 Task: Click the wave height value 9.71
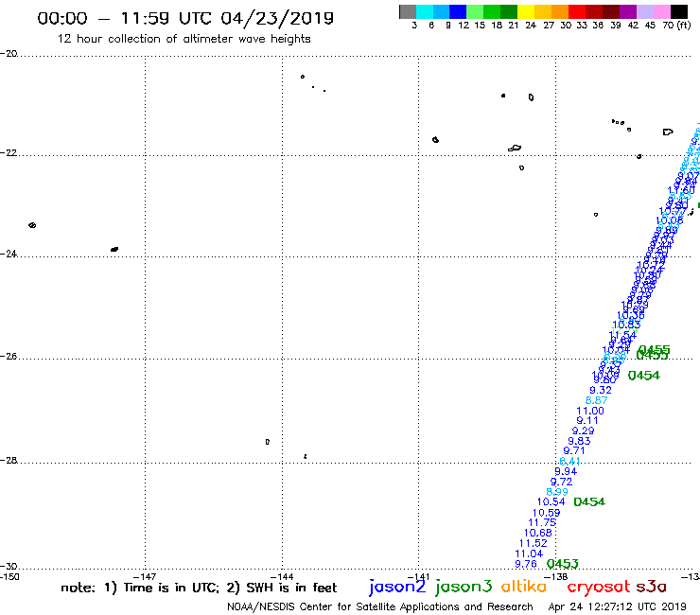click(x=573, y=450)
